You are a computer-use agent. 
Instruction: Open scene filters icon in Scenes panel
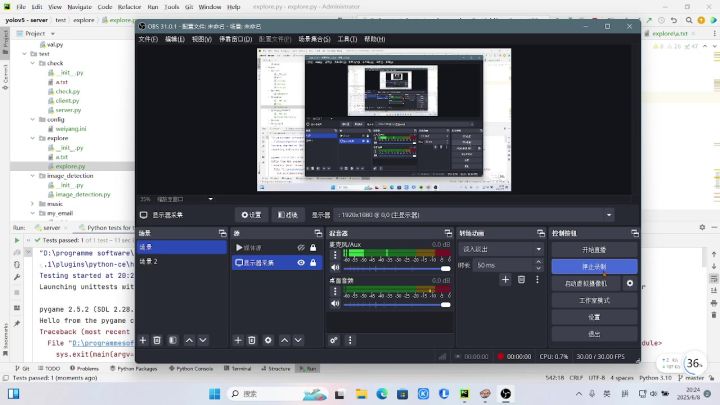coord(173,340)
